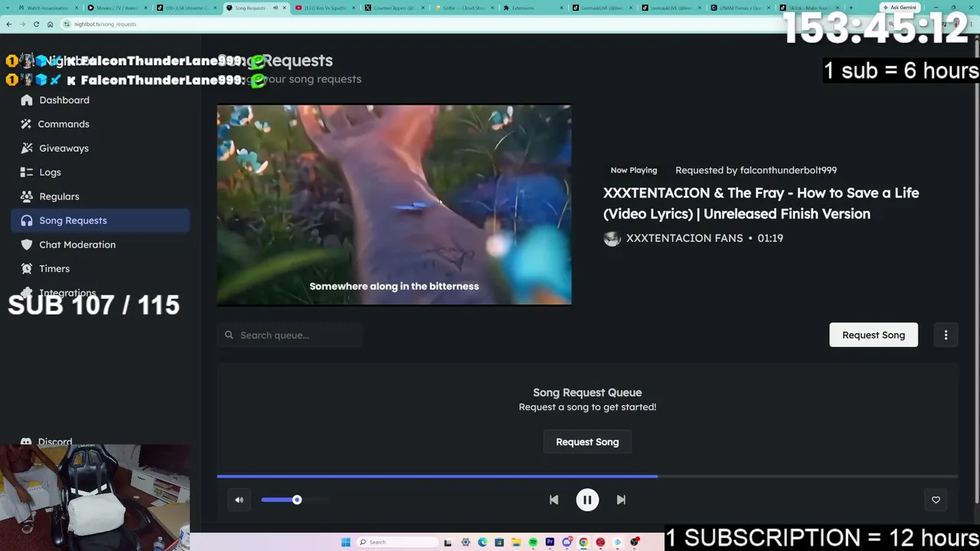This screenshot has height=551, width=980.
Task: Open the Regulars list
Action: 100,197
